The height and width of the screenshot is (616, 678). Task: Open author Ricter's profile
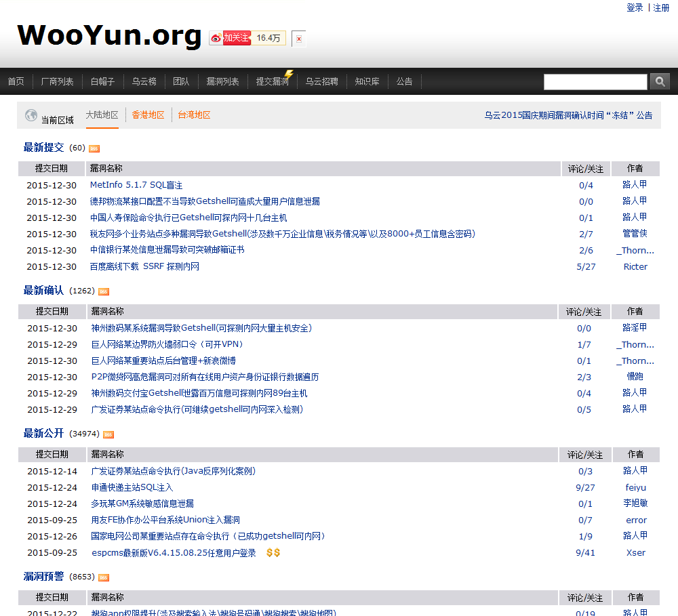[635, 267]
